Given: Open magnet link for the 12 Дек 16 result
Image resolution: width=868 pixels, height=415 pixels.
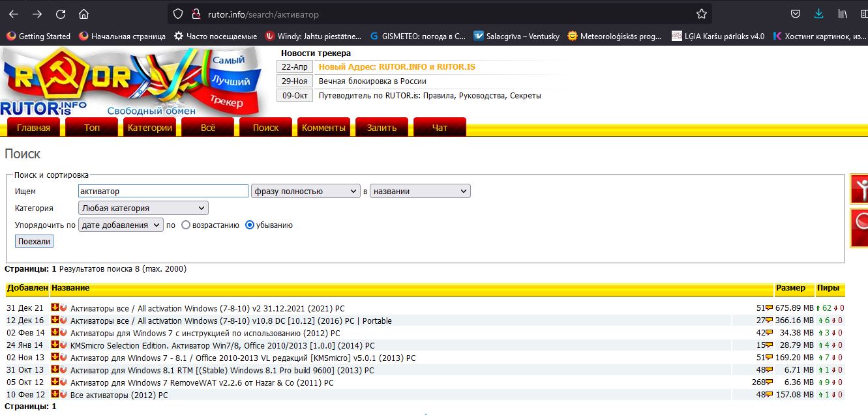Looking at the screenshot, I should (63, 320).
